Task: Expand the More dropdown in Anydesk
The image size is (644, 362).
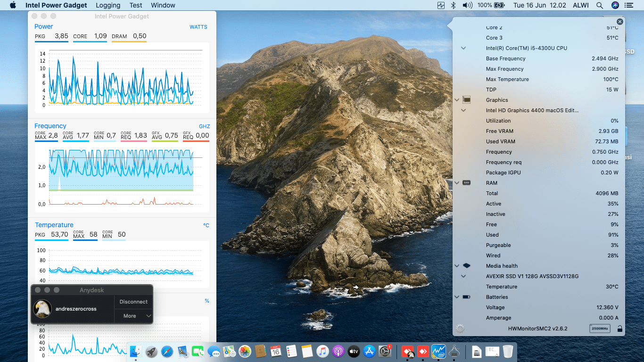Action: pyautogui.click(x=133, y=316)
